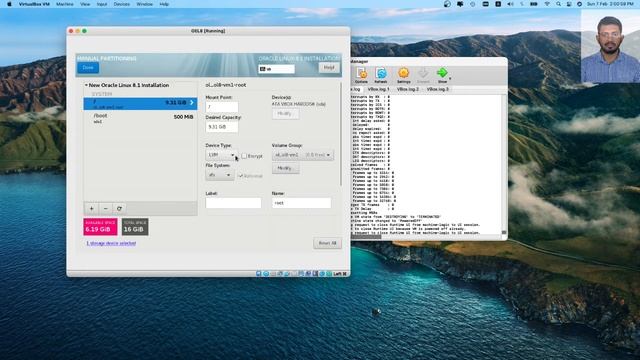Image resolution: width=640 pixels, height=360 pixels.
Task: Open the File System xfs dropdown
Action: click(220, 175)
